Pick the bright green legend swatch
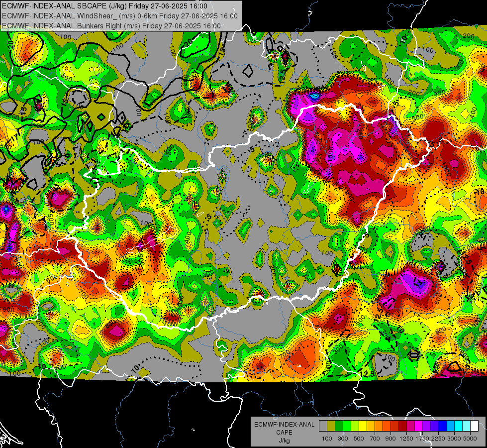 (x=347, y=426)
